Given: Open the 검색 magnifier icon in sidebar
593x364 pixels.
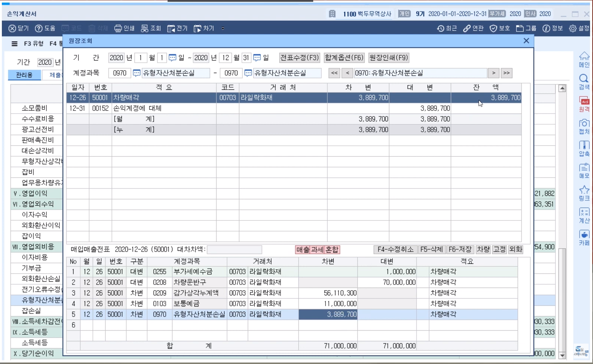Looking at the screenshot, I should 584,79.
